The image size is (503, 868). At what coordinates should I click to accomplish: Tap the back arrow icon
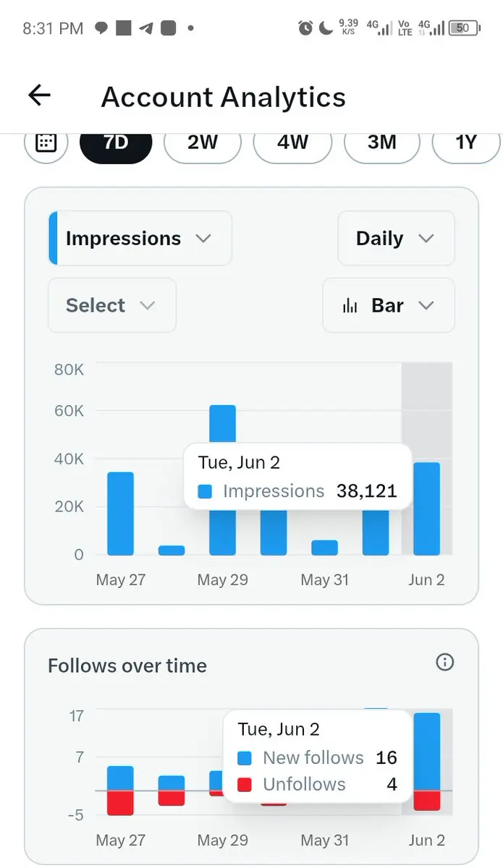tap(39, 95)
